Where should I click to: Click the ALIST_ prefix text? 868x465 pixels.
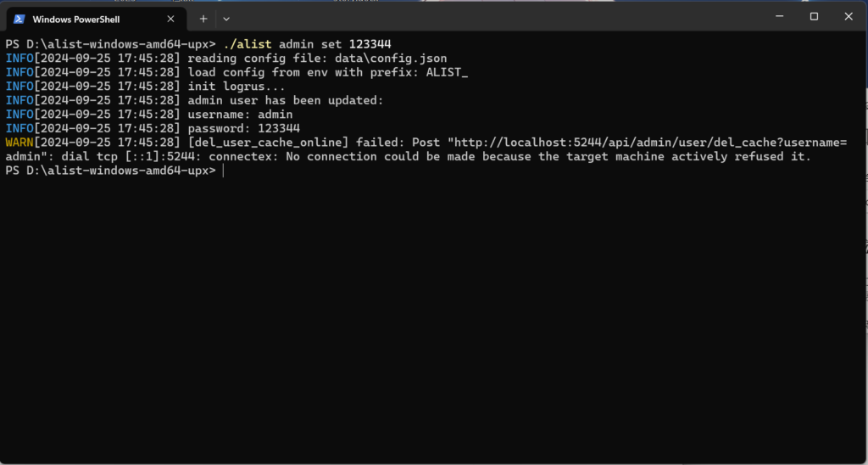tap(448, 72)
